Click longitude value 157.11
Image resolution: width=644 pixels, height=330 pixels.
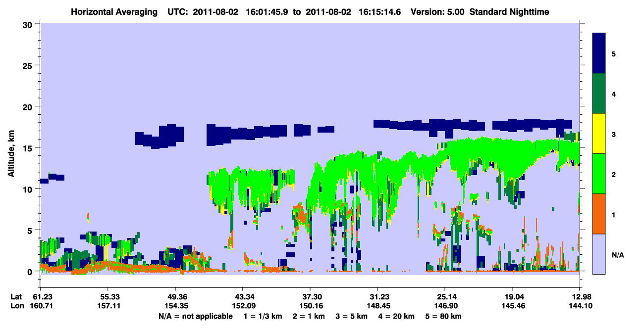107,306
